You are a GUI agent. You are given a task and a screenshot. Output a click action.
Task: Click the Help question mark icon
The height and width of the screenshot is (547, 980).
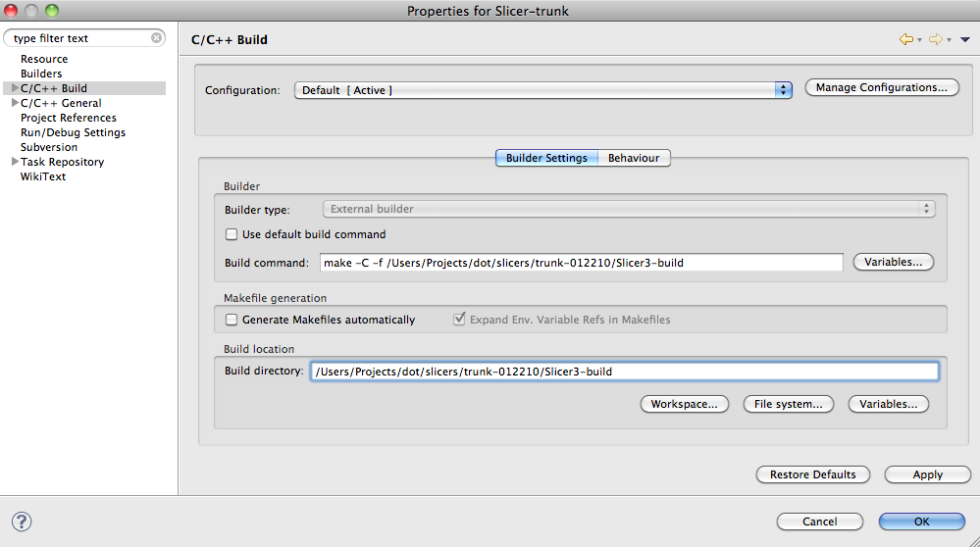coord(22,522)
